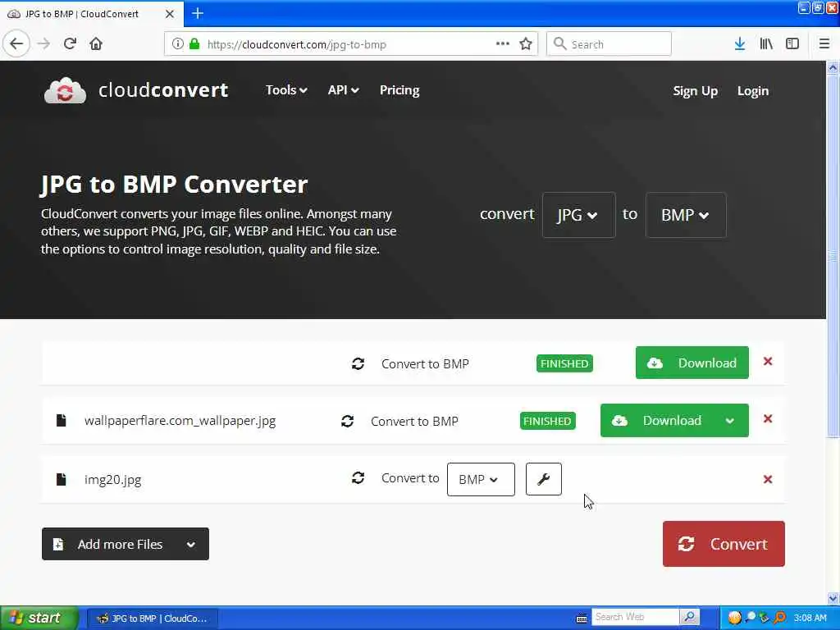The image size is (840, 630).
Task: Remove wallpaperflare.com_wallpaper.jpg with its red X
Action: coord(768,419)
